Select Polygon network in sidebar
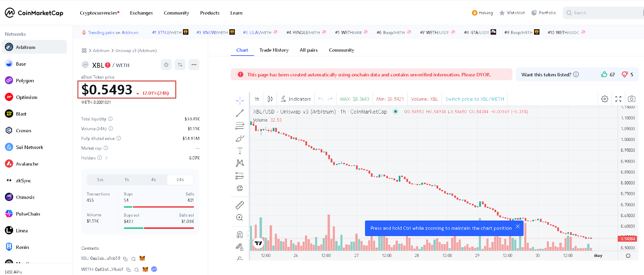644x275 pixels. tap(35, 81)
